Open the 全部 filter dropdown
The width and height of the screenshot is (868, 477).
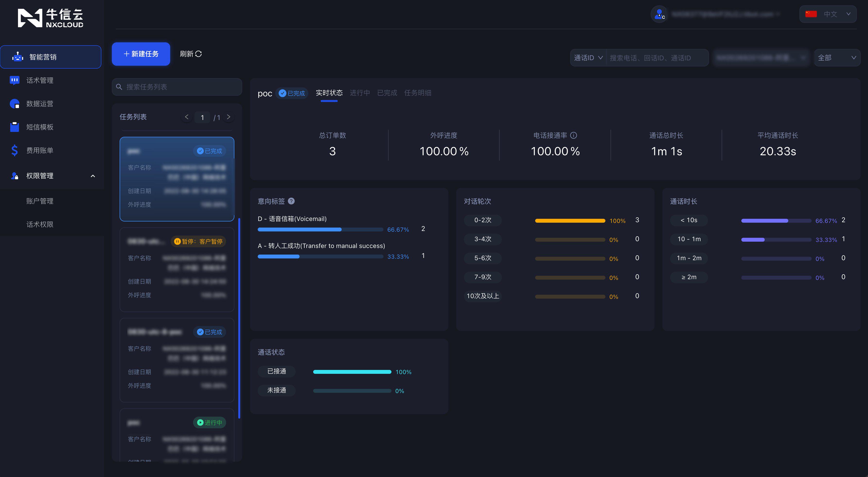(837, 58)
